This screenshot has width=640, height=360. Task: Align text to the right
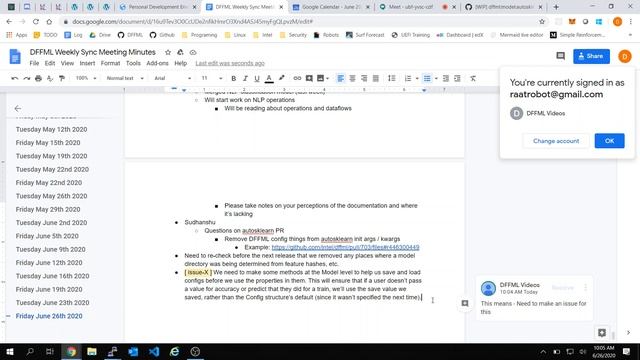(x=364, y=78)
